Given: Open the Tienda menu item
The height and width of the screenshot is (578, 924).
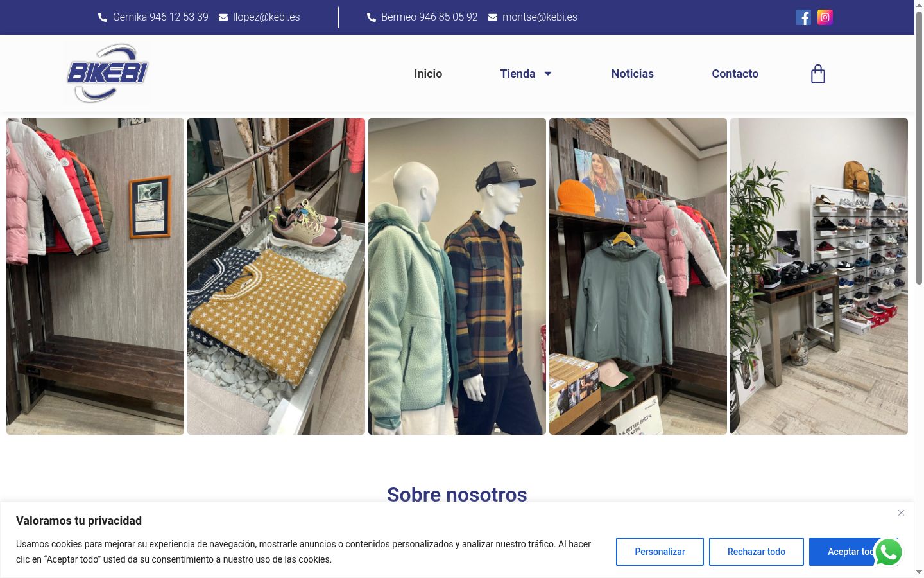Looking at the screenshot, I should tap(518, 74).
